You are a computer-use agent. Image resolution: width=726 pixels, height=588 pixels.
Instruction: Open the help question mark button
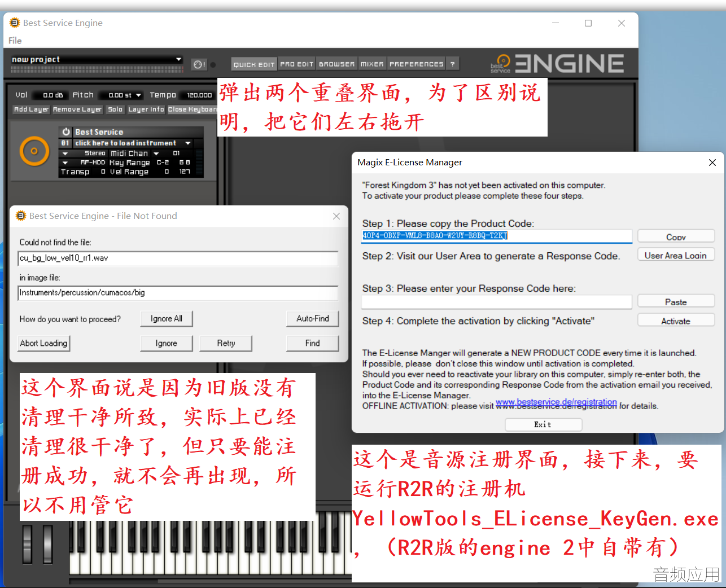pyautogui.click(x=452, y=64)
